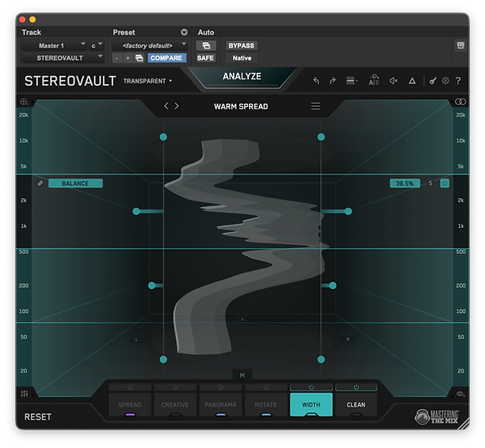Click the copy settings icon beside COMPARE
The height and width of the screenshot is (448, 485).
pos(139,58)
